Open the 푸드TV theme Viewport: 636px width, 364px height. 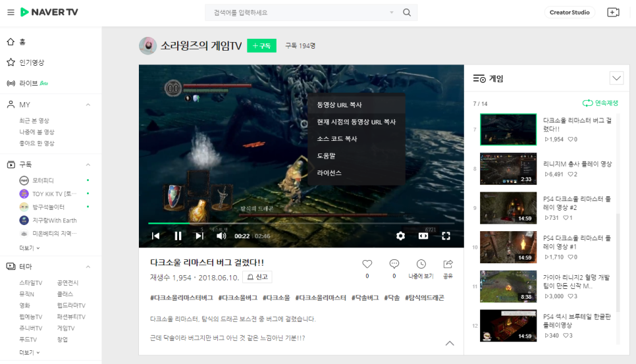tap(28, 340)
